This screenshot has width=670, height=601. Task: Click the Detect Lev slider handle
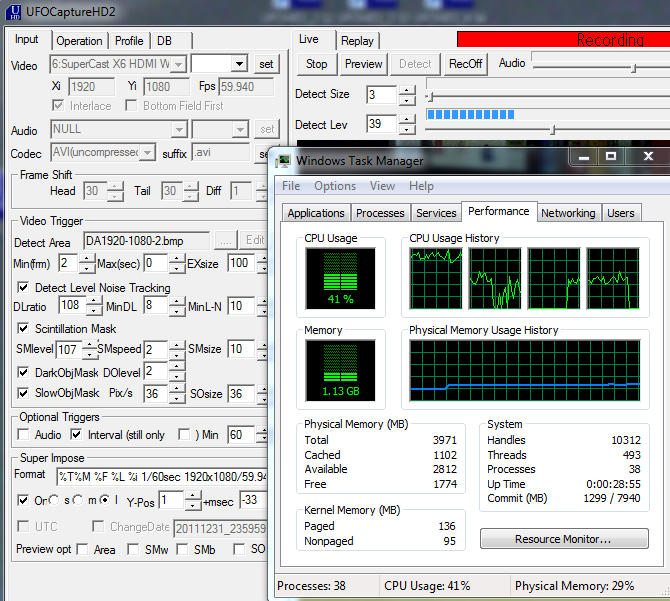553,129
